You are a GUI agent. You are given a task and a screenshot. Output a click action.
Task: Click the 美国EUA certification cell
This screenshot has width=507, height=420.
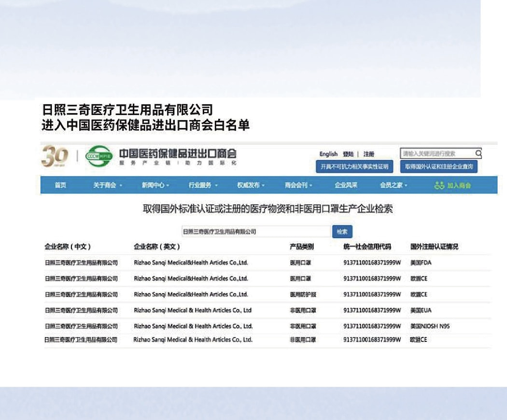click(421, 310)
